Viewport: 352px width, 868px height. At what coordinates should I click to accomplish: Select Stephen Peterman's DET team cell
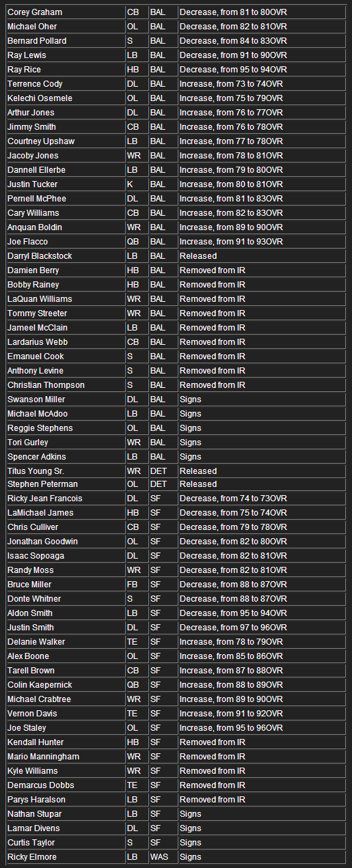[163, 484]
